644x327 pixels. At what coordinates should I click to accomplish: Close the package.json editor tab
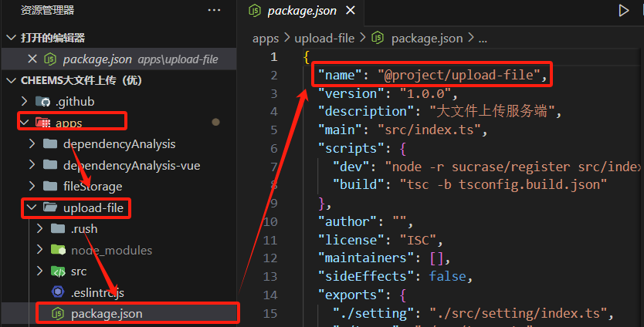pos(351,10)
